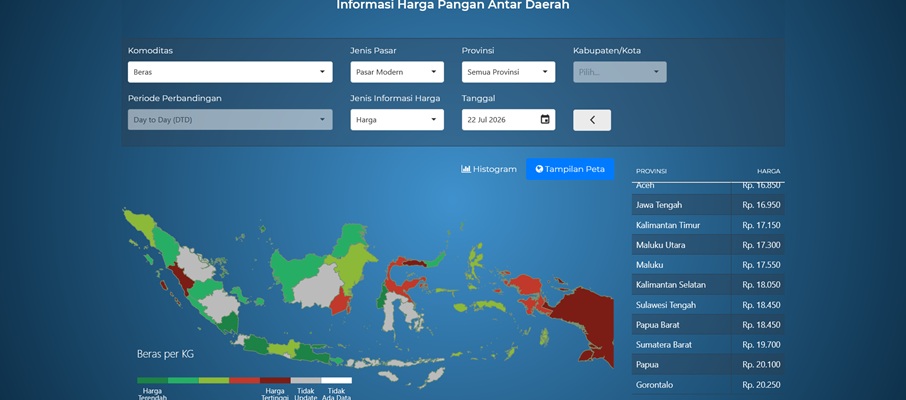This screenshot has width=906, height=400.
Task: Select the Tampilan Peta view button
Action: pyautogui.click(x=570, y=169)
